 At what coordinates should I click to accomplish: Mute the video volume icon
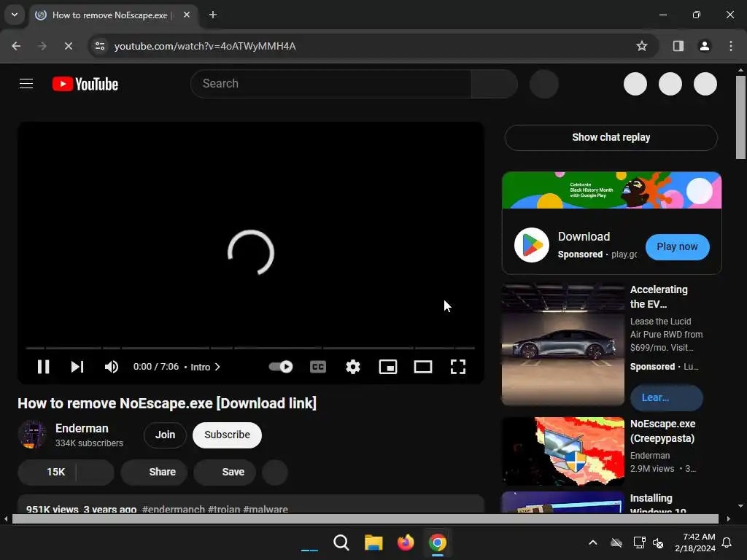(112, 367)
